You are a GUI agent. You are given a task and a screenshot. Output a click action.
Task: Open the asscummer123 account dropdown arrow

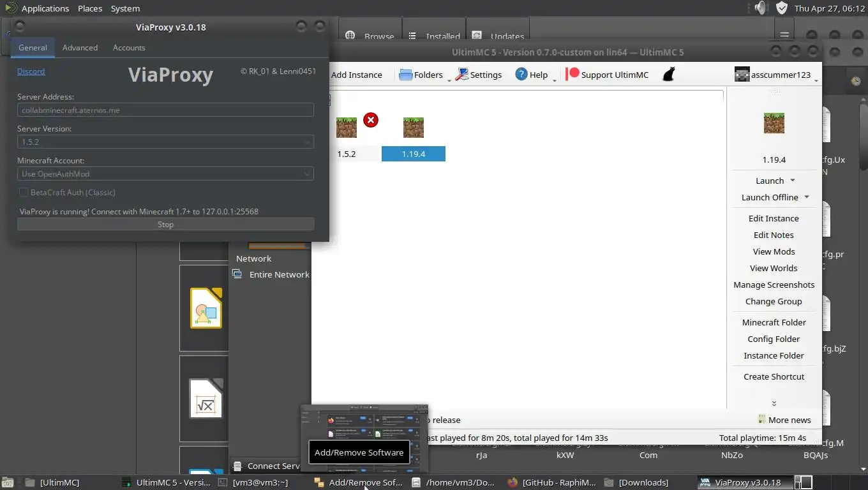(x=816, y=80)
